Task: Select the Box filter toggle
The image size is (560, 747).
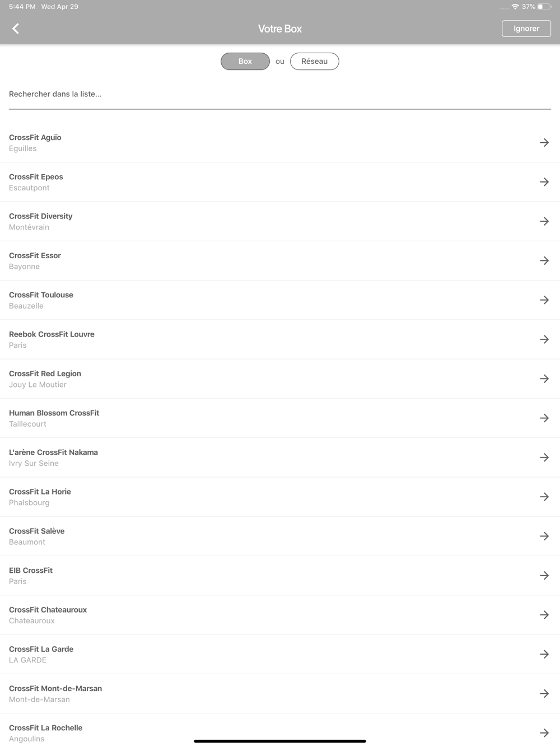Action: coord(245,62)
